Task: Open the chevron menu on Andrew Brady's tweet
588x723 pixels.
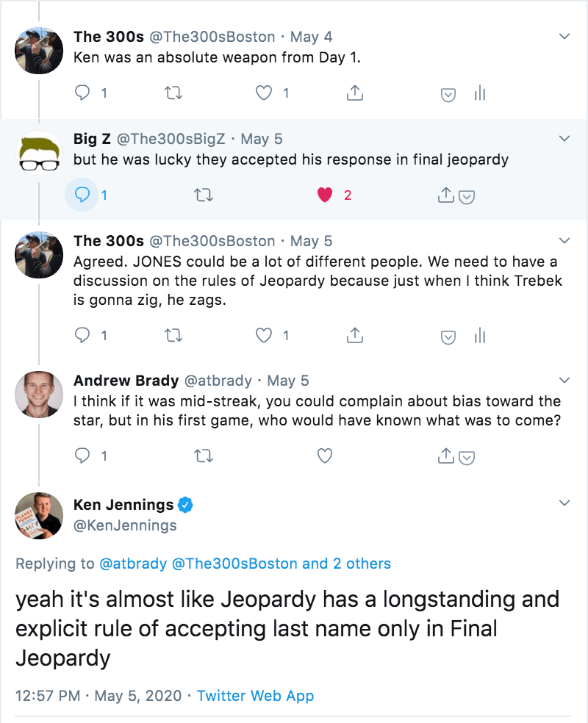Action: 564,380
